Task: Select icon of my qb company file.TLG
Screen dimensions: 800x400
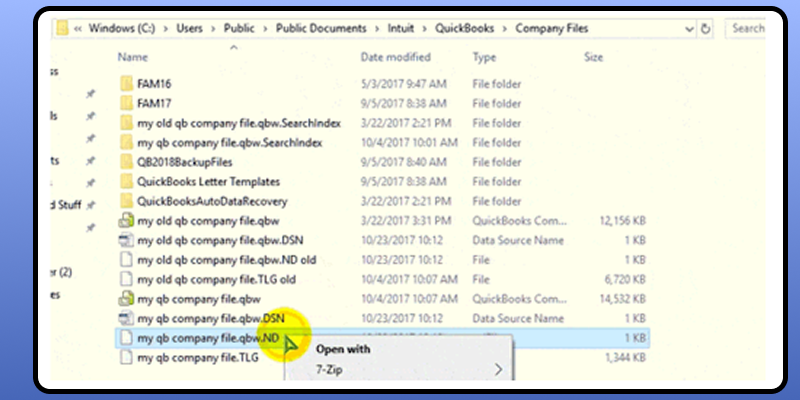Action: (126, 357)
